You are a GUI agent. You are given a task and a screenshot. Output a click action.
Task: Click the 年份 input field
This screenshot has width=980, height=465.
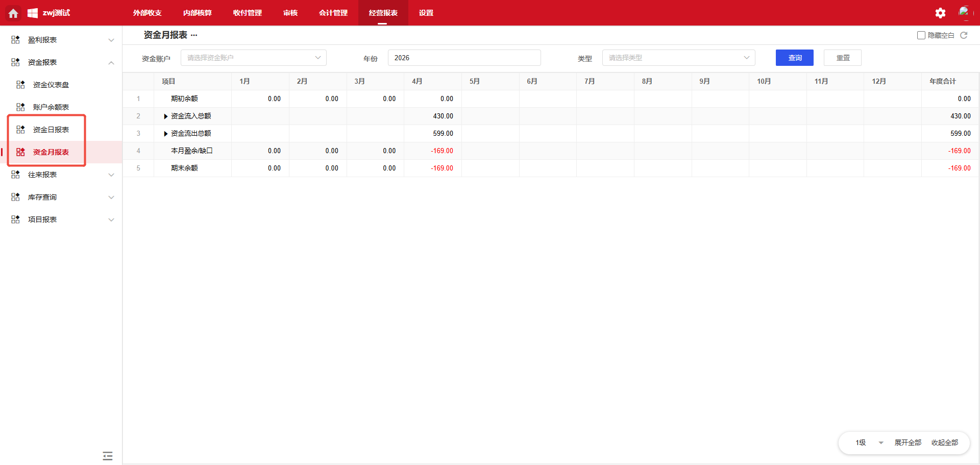coord(463,58)
